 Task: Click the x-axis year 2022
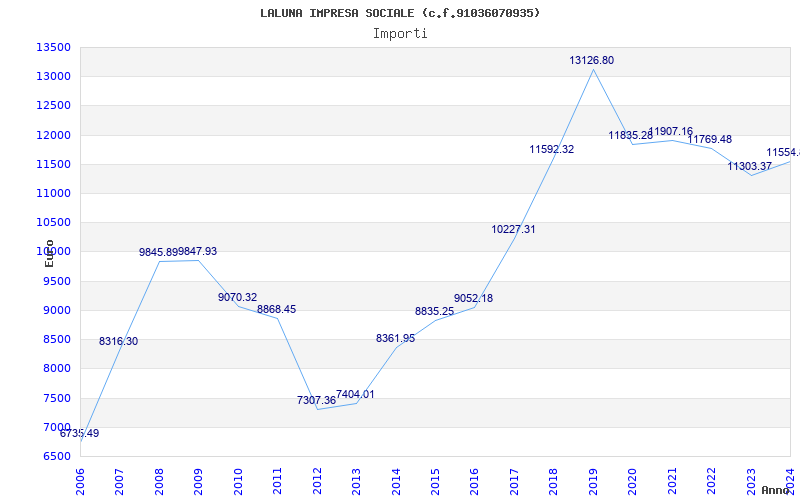coord(711,483)
